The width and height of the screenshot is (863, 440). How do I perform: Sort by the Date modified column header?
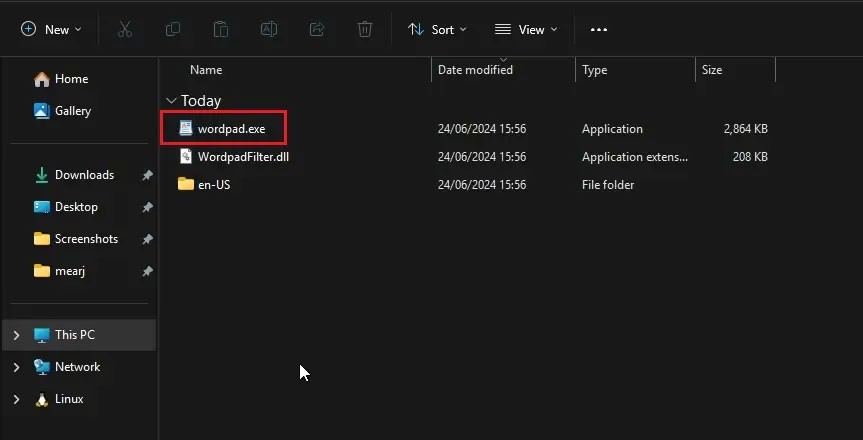(x=475, y=70)
